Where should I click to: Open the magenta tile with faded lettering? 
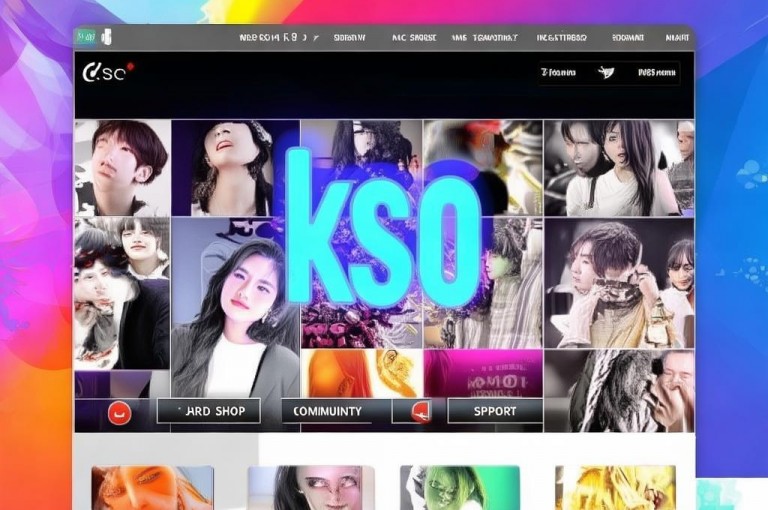(483, 373)
